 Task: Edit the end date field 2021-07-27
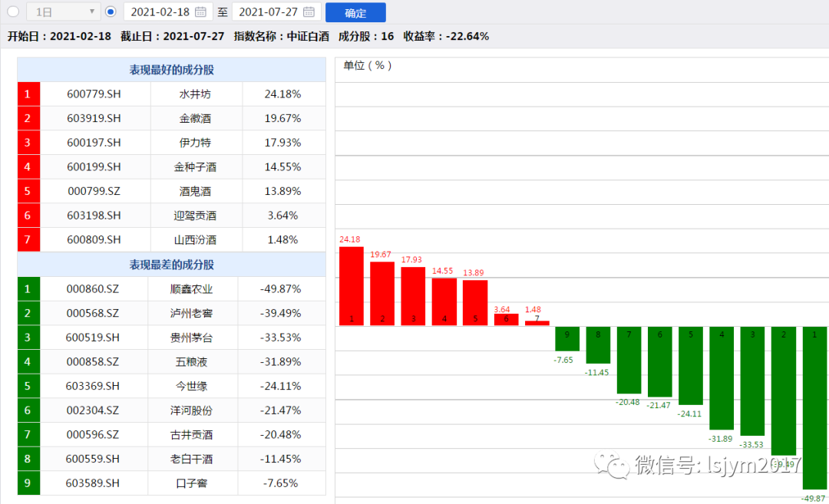[276, 12]
